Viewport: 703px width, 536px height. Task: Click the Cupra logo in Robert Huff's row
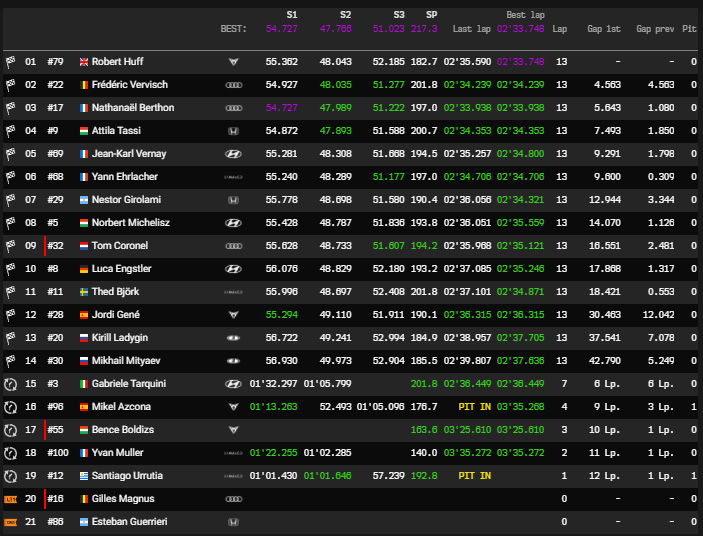234,62
